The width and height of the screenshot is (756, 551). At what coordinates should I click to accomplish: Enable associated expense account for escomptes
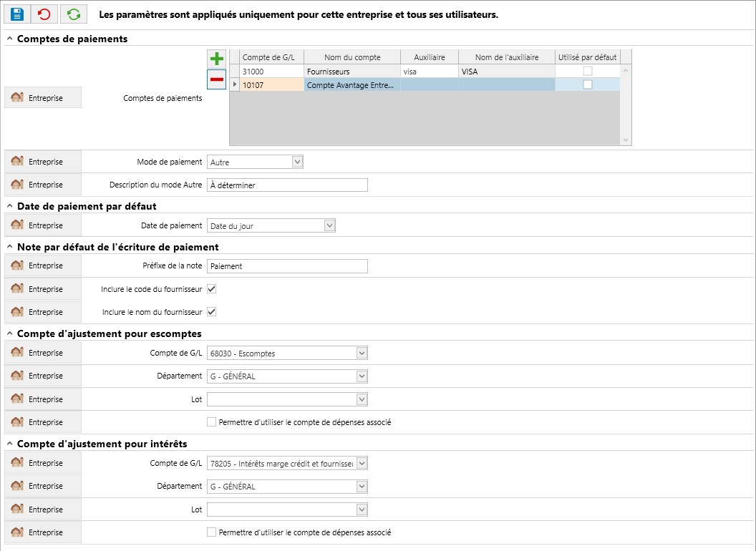coord(211,421)
